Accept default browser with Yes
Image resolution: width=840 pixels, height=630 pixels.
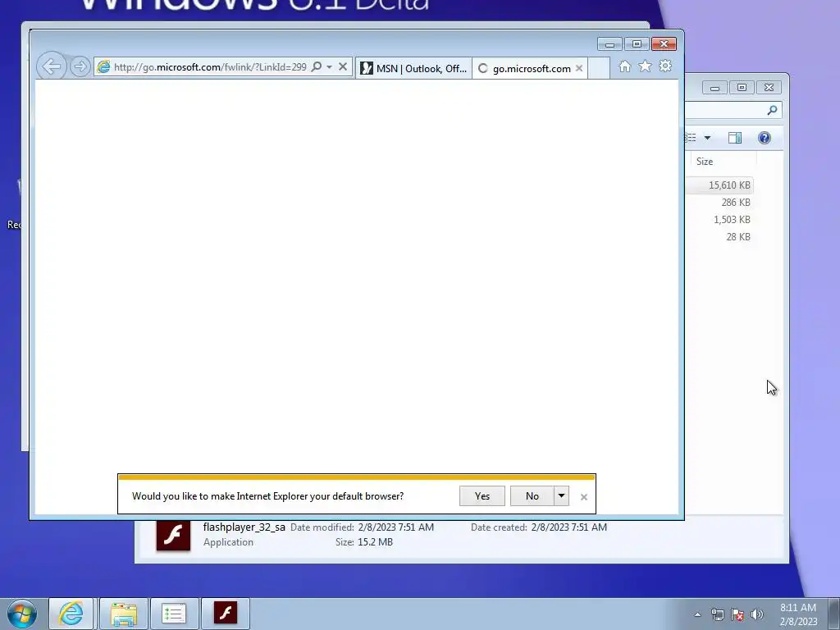pyautogui.click(x=482, y=496)
